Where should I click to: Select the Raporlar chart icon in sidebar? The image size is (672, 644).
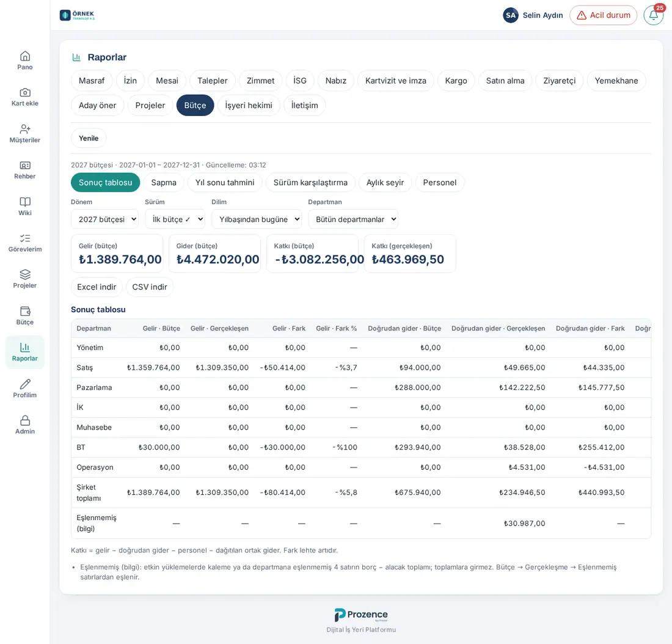pos(25,347)
